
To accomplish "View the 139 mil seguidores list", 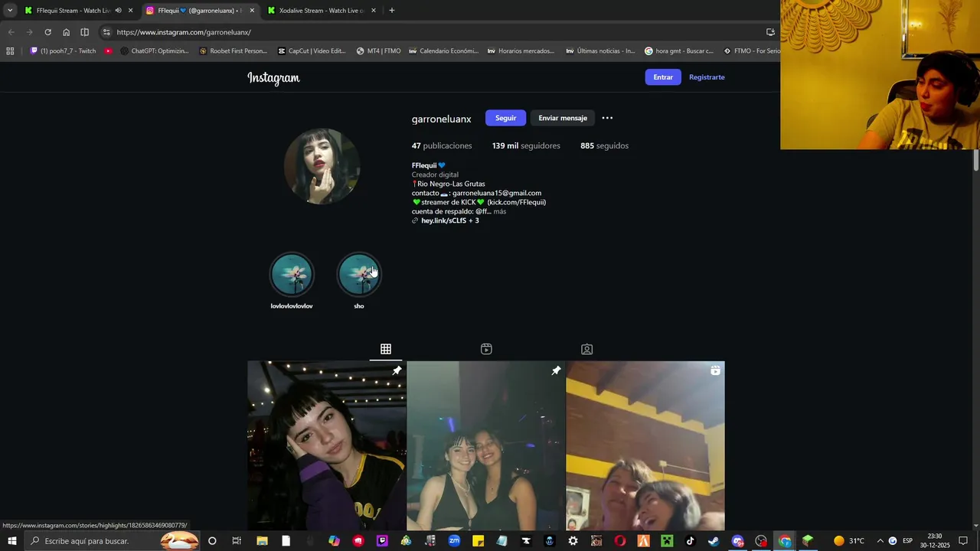I will [526, 145].
